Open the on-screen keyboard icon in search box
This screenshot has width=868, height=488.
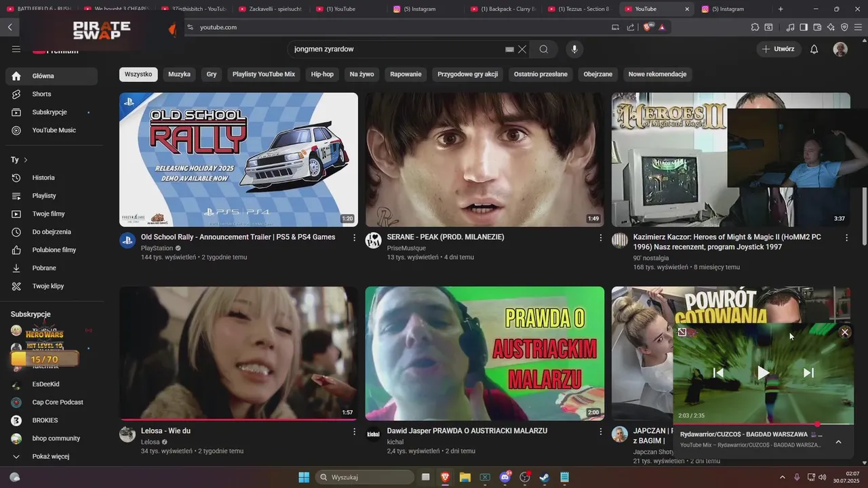pyautogui.click(x=510, y=49)
